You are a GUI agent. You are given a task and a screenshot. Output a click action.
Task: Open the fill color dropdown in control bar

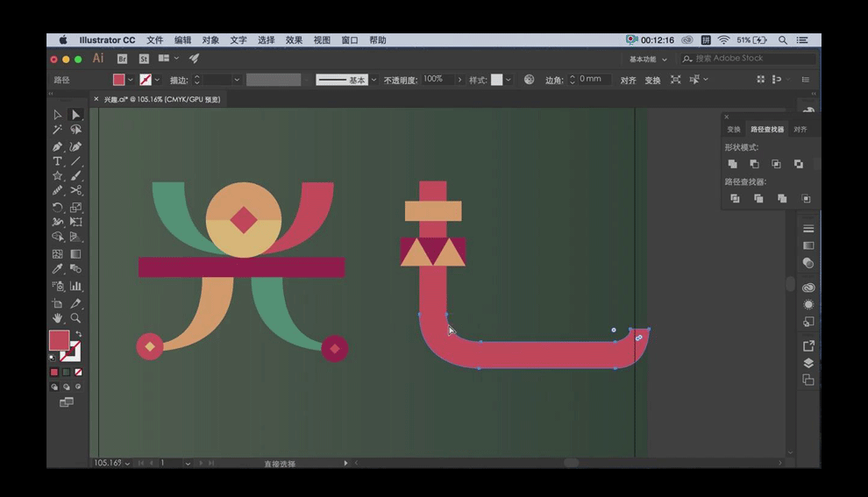pyautogui.click(x=131, y=80)
